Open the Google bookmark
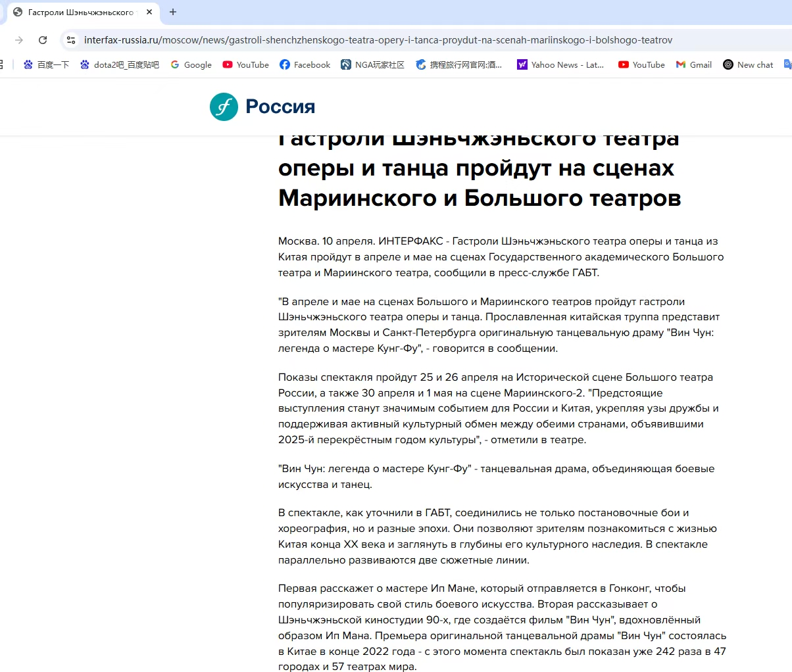Image resolution: width=792 pixels, height=672 pixels. [x=191, y=64]
